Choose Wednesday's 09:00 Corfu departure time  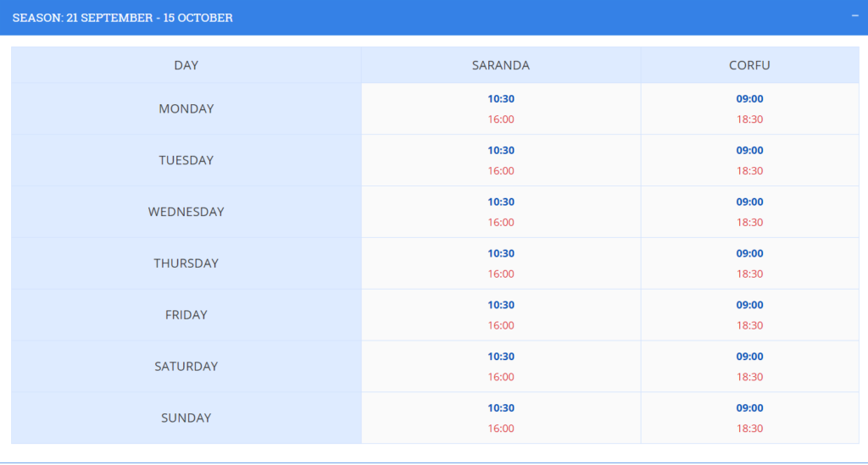click(749, 202)
